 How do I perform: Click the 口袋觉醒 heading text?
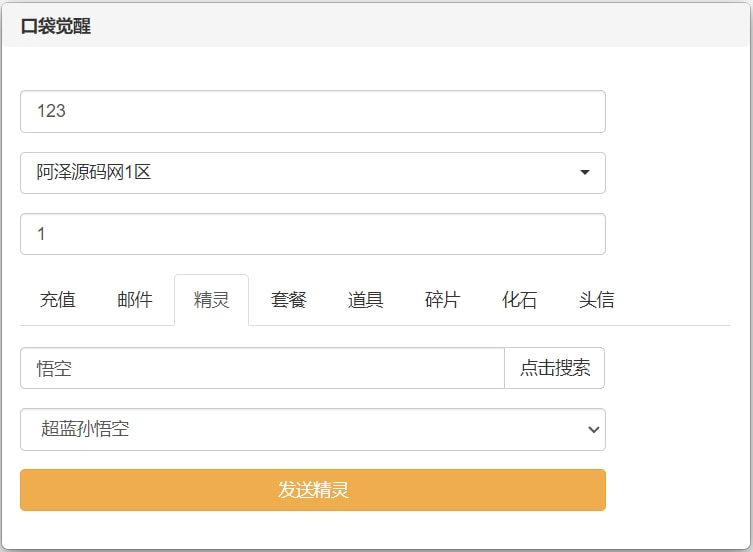(56, 27)
